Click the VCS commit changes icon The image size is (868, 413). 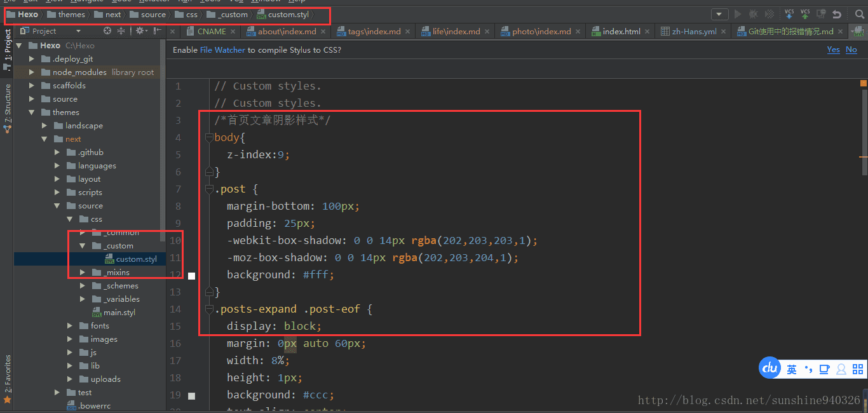point(805,14)
